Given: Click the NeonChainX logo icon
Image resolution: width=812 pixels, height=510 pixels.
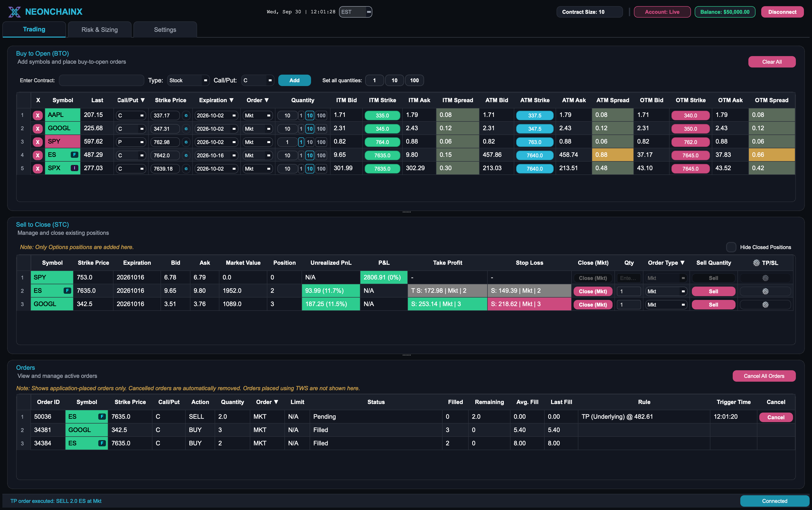Looking at the screenshot, I should (14, 12).
